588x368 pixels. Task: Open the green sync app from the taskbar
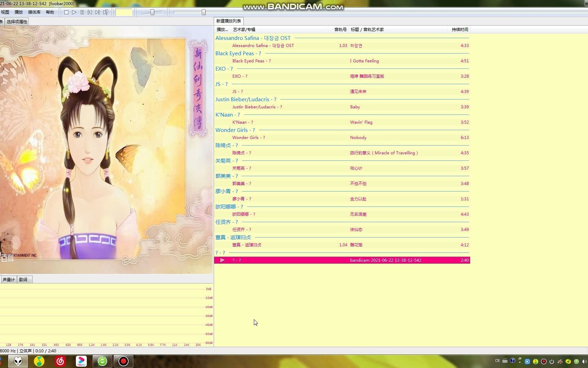click(x=102, y=361)
